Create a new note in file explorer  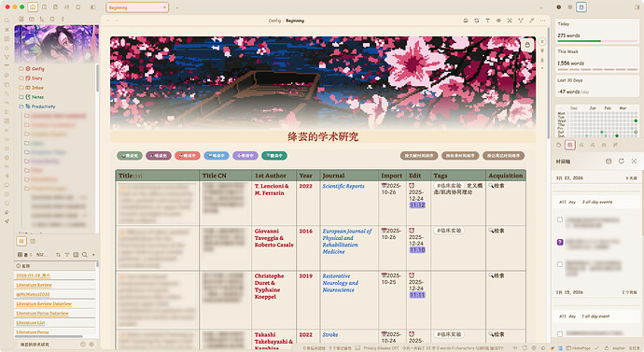[21, 19]
